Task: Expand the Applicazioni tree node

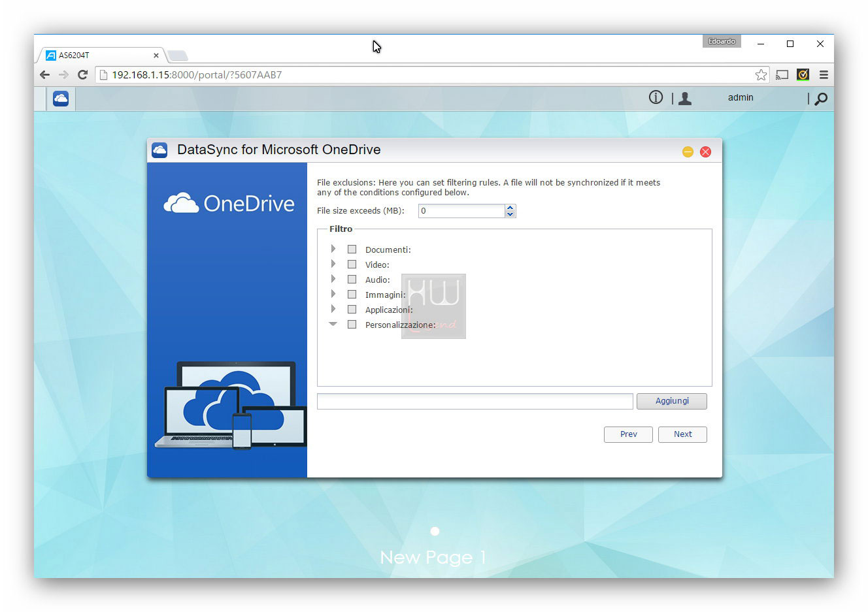Action: coord(333,309)
